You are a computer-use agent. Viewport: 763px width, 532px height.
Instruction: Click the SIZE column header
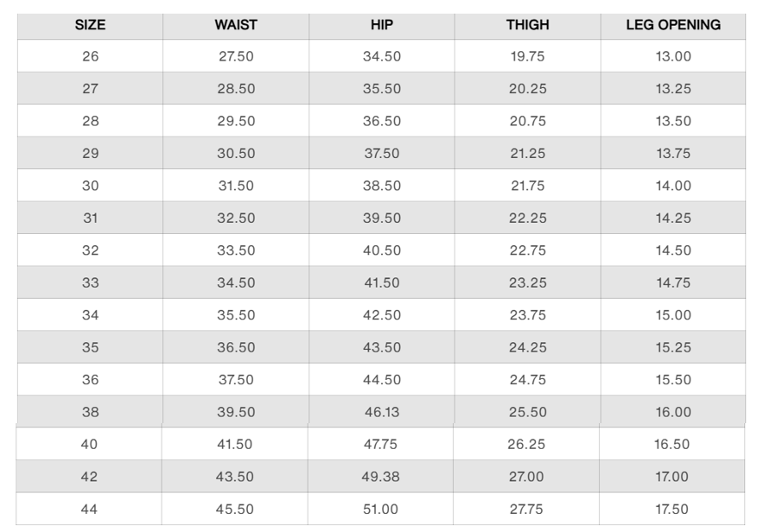click(x=90, y=25)
